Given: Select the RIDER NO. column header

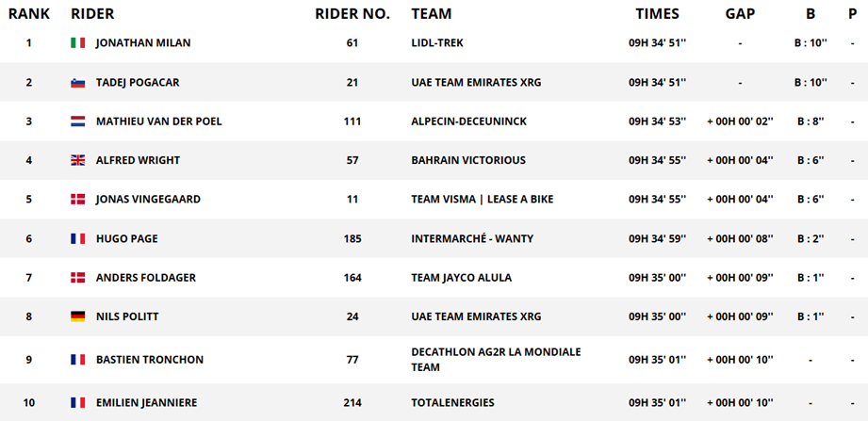Looking at the screenshot, I should click(x=352, y=14).
